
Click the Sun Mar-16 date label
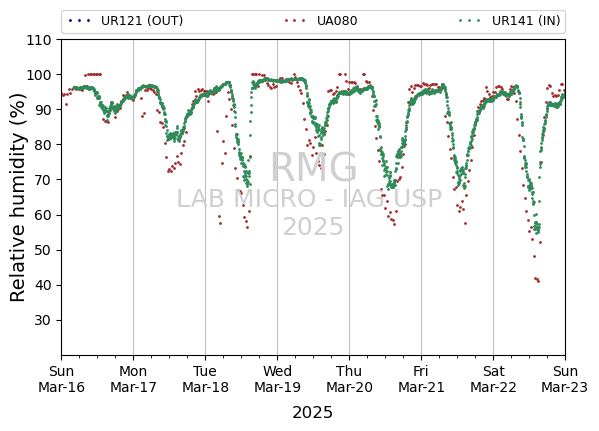tap(62, 379)
